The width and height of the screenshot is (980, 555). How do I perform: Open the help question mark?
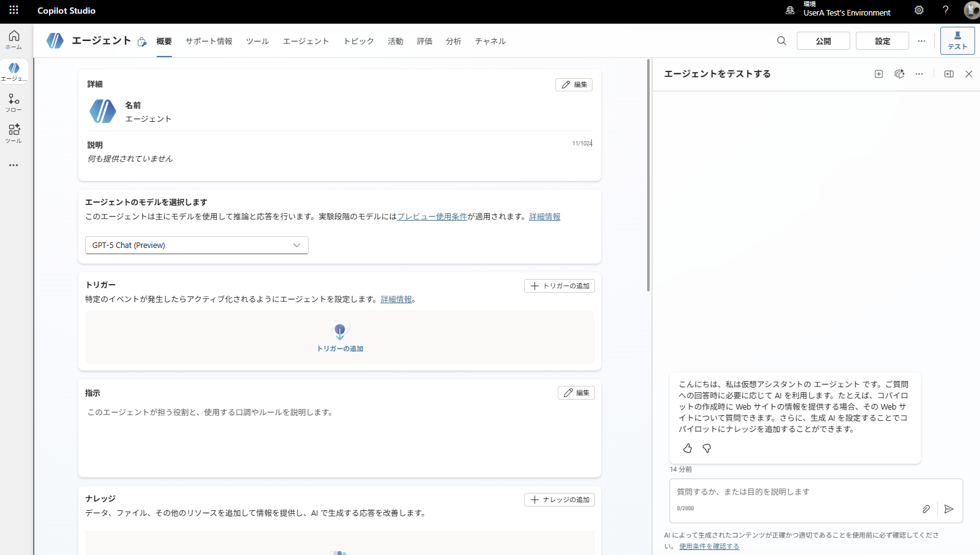point(946,10)
